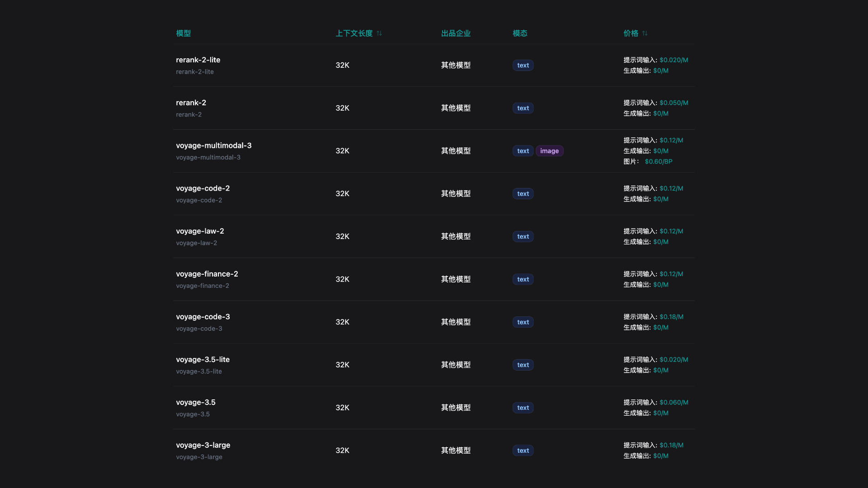
Task: Click the $0.18/M input price for voyage-code-3
Action: (x=671, y=317)
